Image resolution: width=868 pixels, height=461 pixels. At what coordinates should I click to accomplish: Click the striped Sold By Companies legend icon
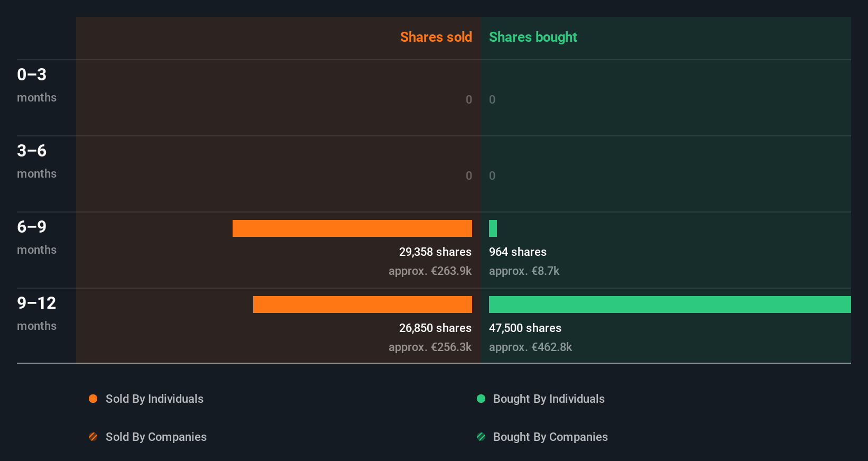93,437
